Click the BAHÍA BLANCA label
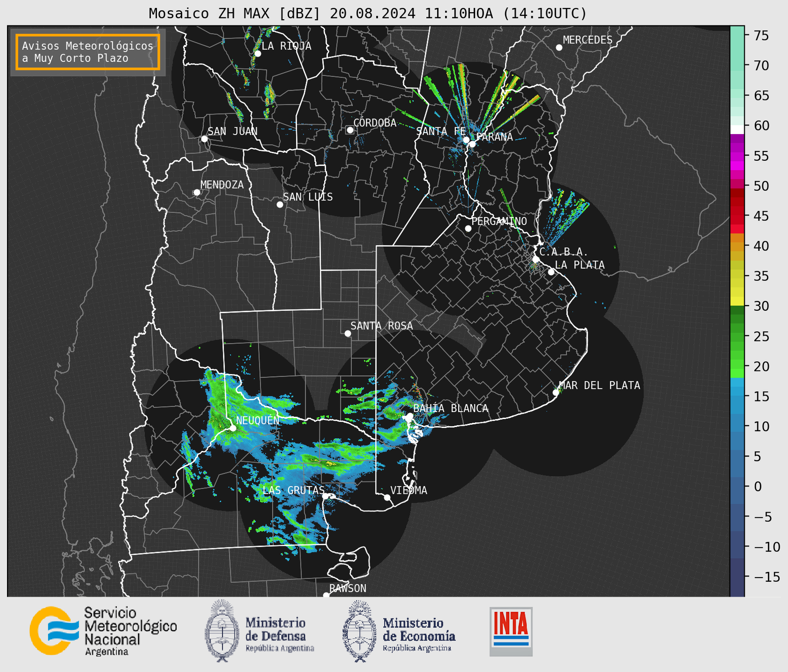788x672 pixels. [451, 408]
